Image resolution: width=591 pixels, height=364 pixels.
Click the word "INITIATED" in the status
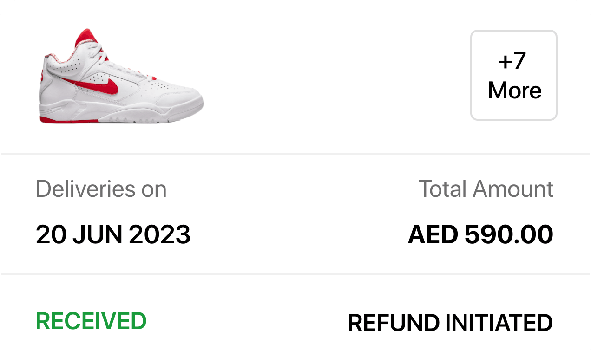point(499,323)
